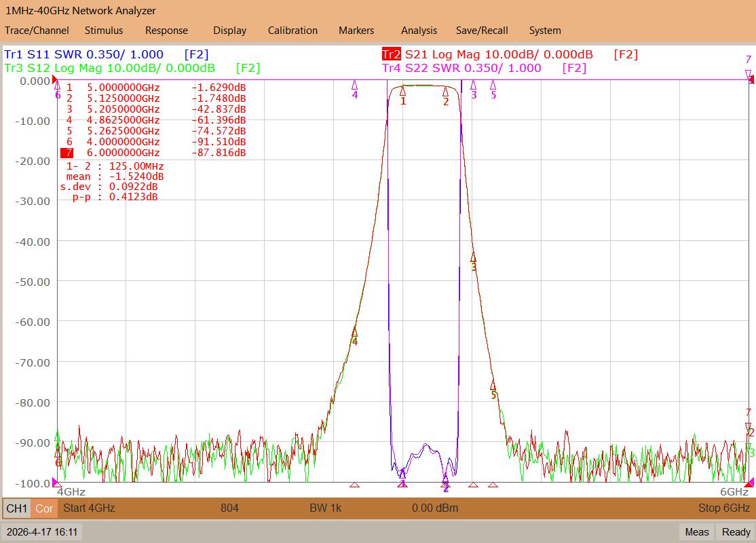Select red marker 5 on right skirt

click(x=493, y=385)
